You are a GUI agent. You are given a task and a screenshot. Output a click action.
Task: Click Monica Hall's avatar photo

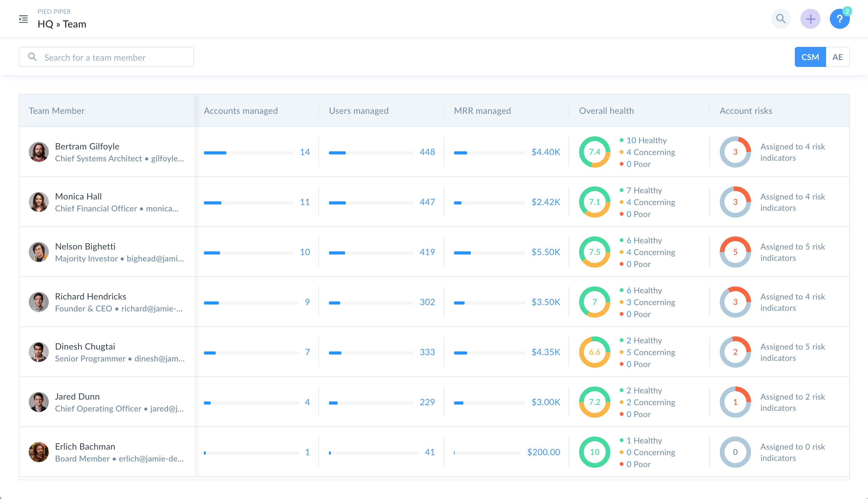click(x=39, y=202)
